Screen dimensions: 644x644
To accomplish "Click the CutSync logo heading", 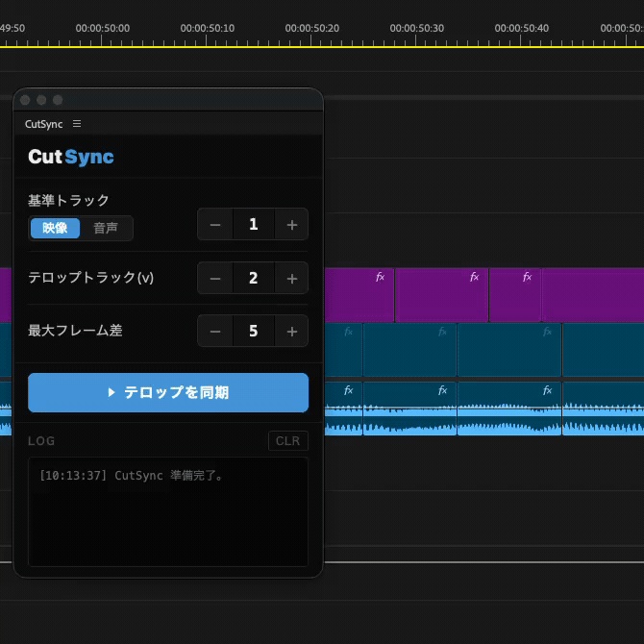I will click(71, 157).
